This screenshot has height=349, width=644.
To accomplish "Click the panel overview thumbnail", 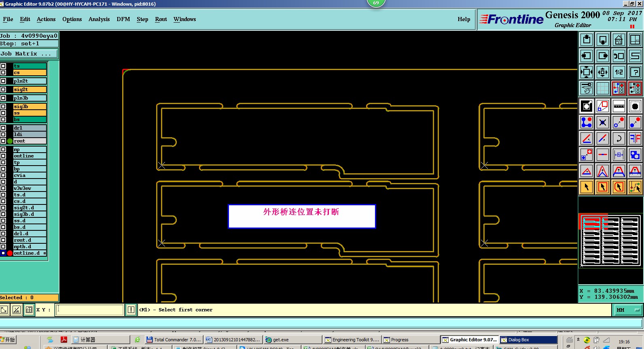I will pyautogui.click(x=610, y=240).
